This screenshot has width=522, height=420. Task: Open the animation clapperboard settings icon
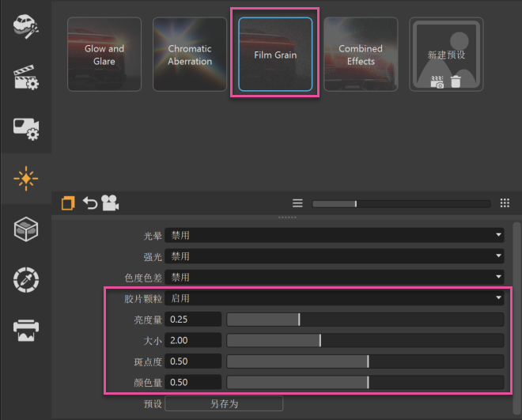coord(26,78)
